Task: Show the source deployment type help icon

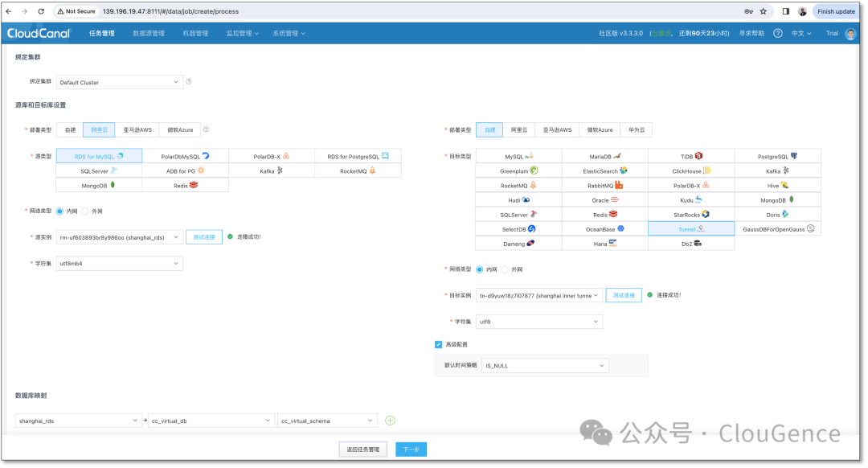Action: [206, 129]
